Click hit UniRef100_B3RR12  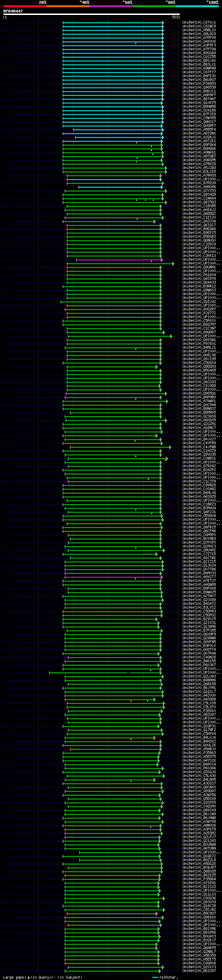(199, 286)
